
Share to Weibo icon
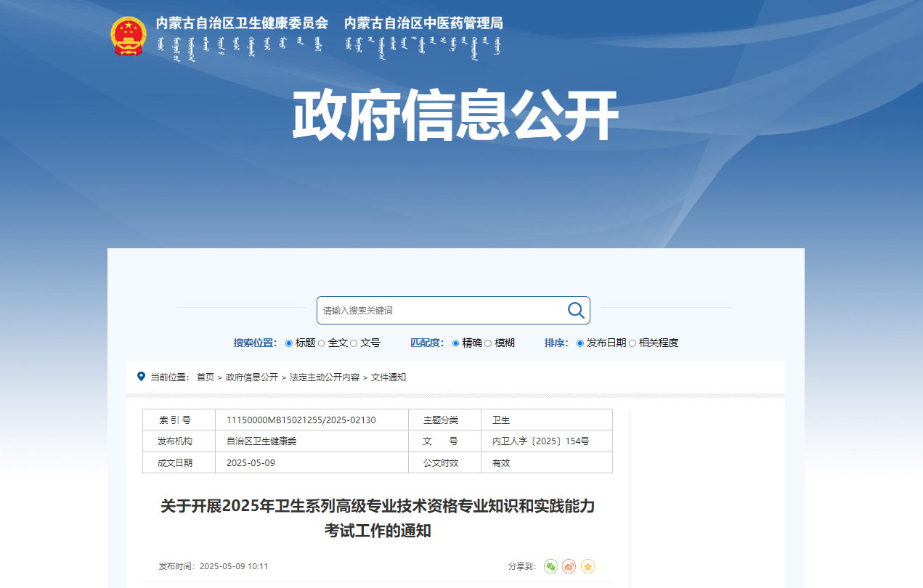point(569,566)
